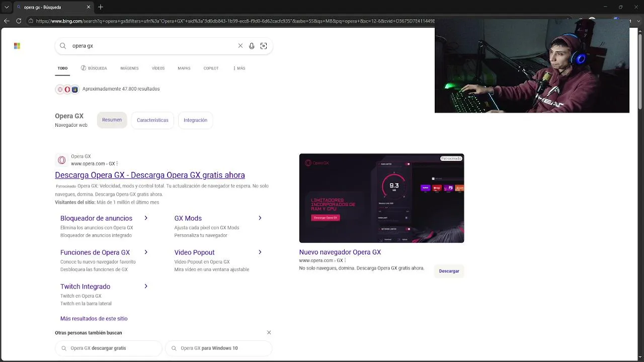The image size is (644, 362).
Task: Open 'Descarga Opera GX - Descarga Opera GX gratis ahora' link
Action: pos(150,175)
